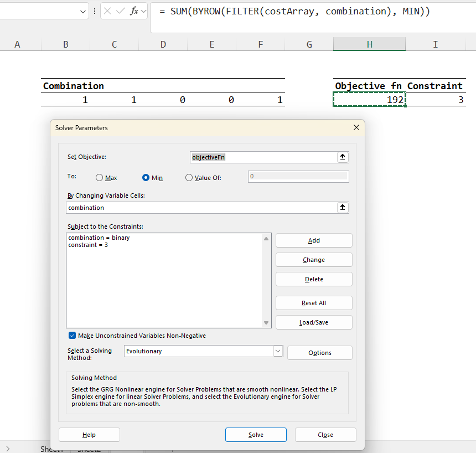Select column D header
The width and height of the screenshot is (476, 453).
163,44
